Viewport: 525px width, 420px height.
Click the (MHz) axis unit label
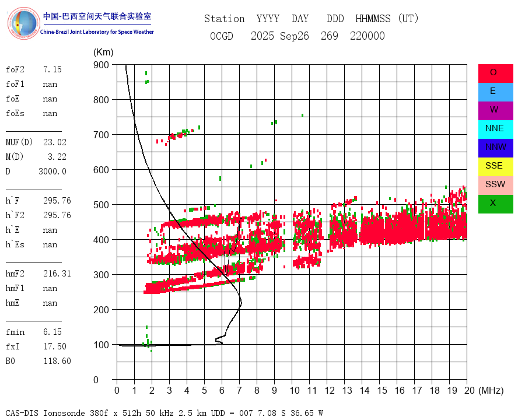point(491,390)
